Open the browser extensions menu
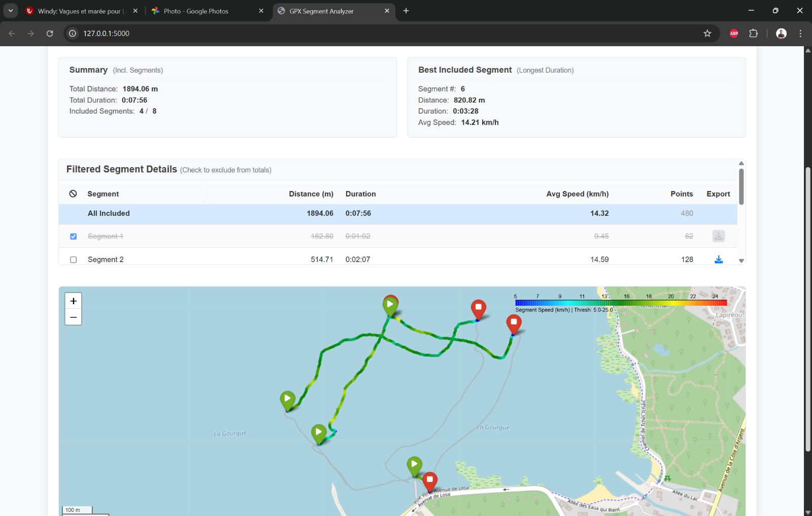The height and width of the screenshot is (516, 812). coord(754,34)
